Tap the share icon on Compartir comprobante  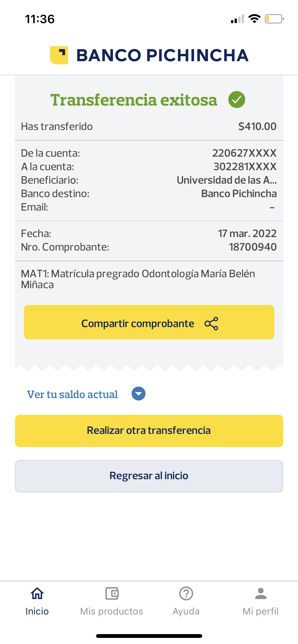[x=211, y=324]
